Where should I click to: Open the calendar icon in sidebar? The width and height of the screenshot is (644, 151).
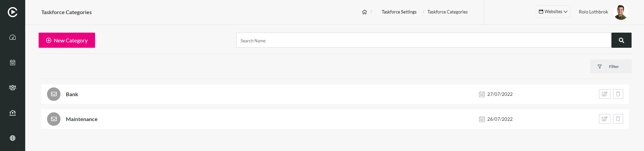click(x=12, y=63)
